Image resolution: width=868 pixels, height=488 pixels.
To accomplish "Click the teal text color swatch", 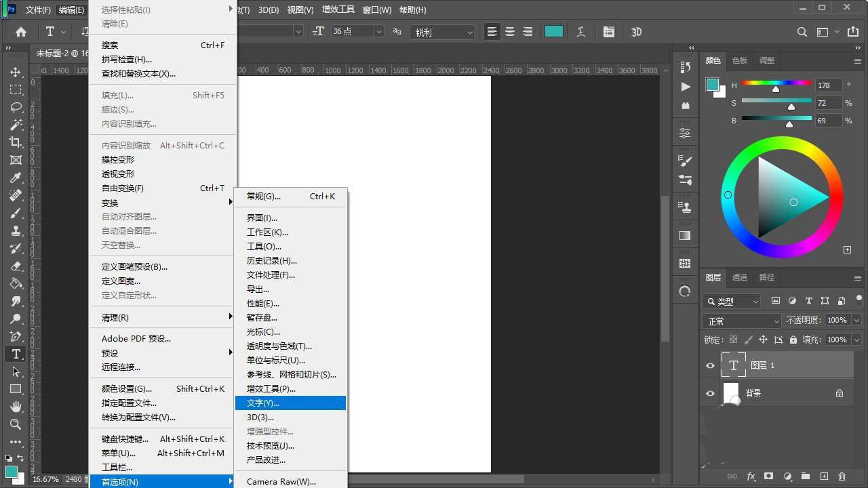I will pos(554,32).
